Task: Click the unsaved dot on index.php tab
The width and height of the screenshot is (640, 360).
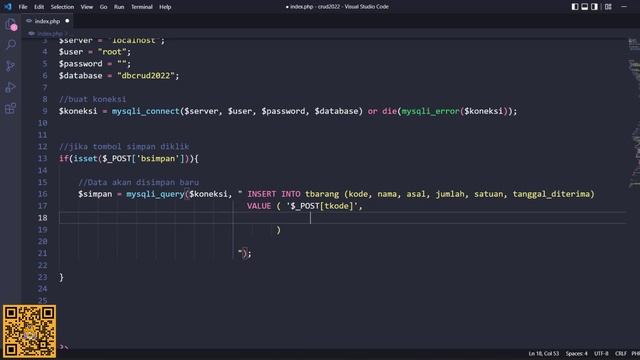Action: pyautogui.click(x=67, y=21)
